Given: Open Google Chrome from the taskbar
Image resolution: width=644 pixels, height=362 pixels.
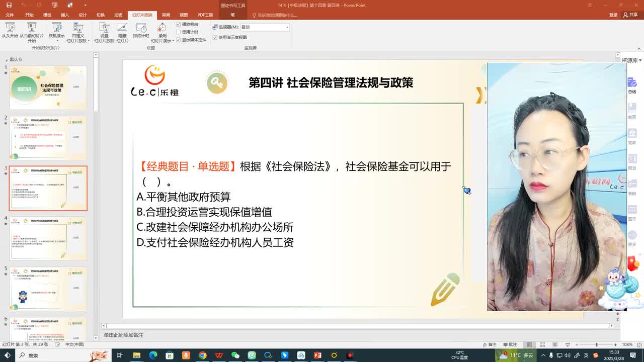Looking at the screenshot, I should pyautogui.click(x=202, y=355).
